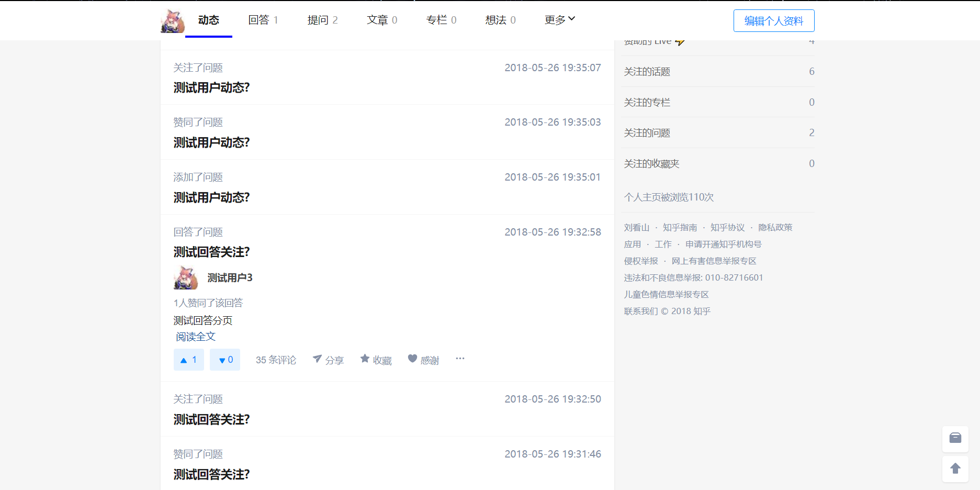The width and height of the screenshot is (980, 490).
Task: Click the 编辑个人资料 button
Action: pyautogui.click(x=774, y=21)
